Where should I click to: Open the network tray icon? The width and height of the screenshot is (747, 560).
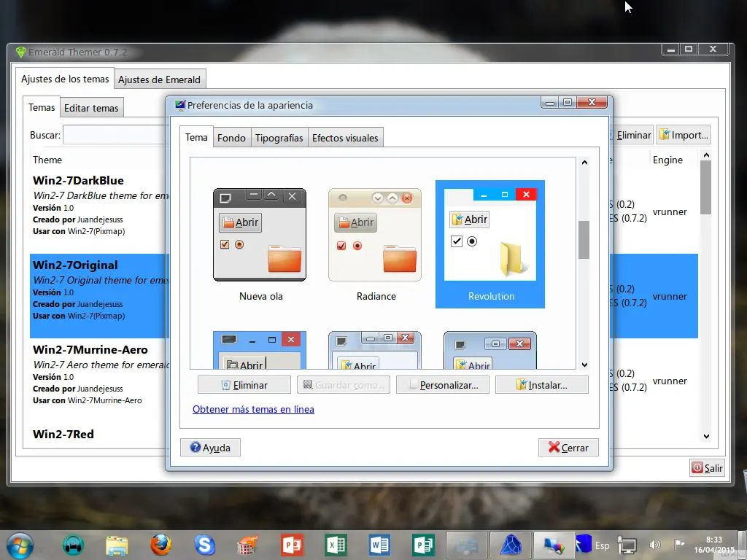[x=627, y=545]
